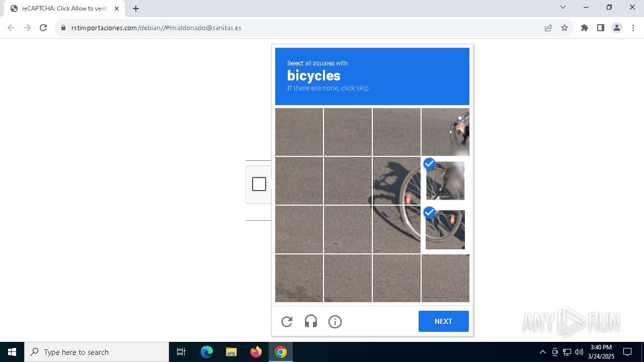View site information padlock icon
Viewport: 644px width, 362px height.
tap(63, 28)
